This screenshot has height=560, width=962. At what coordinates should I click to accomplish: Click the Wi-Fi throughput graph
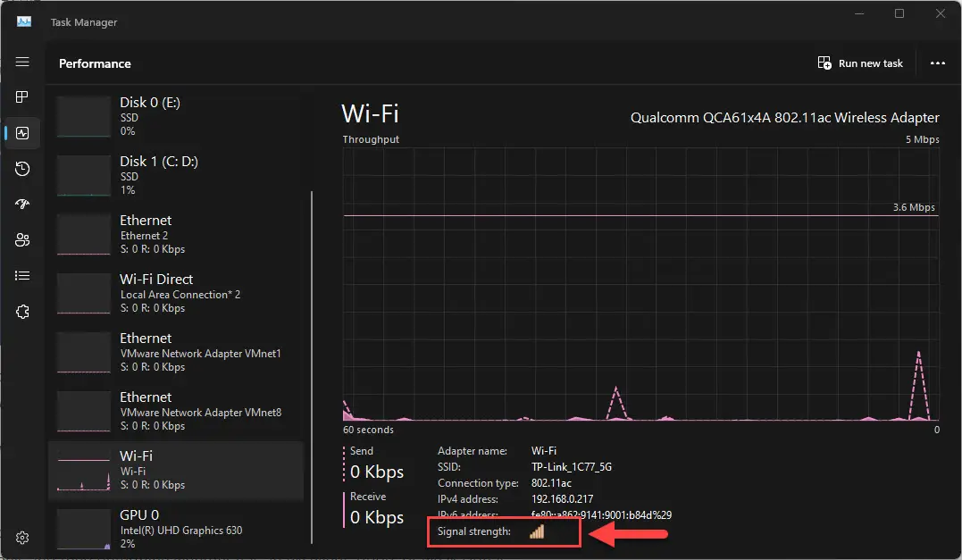(640, 284)
